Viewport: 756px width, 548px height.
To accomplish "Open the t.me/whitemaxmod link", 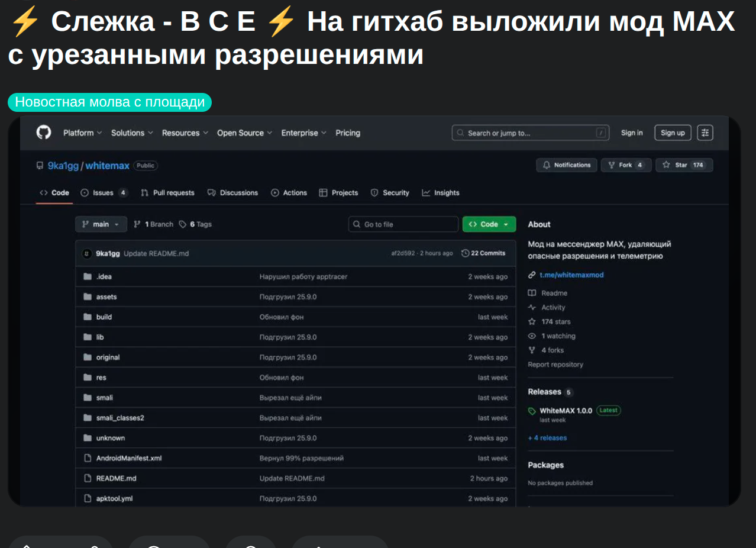I will pyautogui.click(x=571, y=275).
